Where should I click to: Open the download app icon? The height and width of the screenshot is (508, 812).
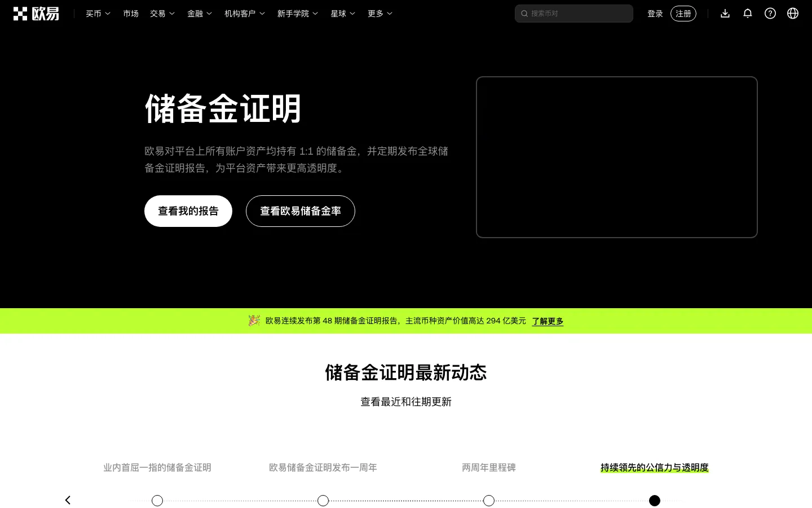(725, 14)
